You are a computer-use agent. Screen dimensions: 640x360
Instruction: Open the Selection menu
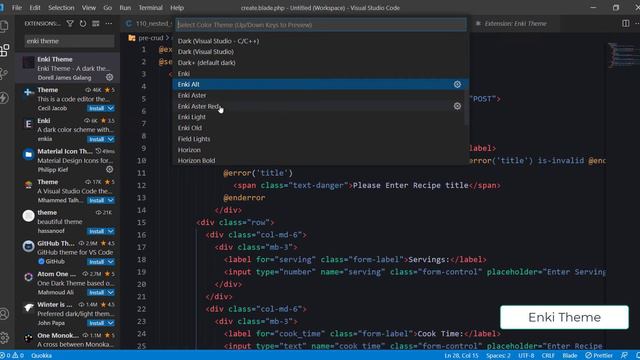(x=61, y=8)
